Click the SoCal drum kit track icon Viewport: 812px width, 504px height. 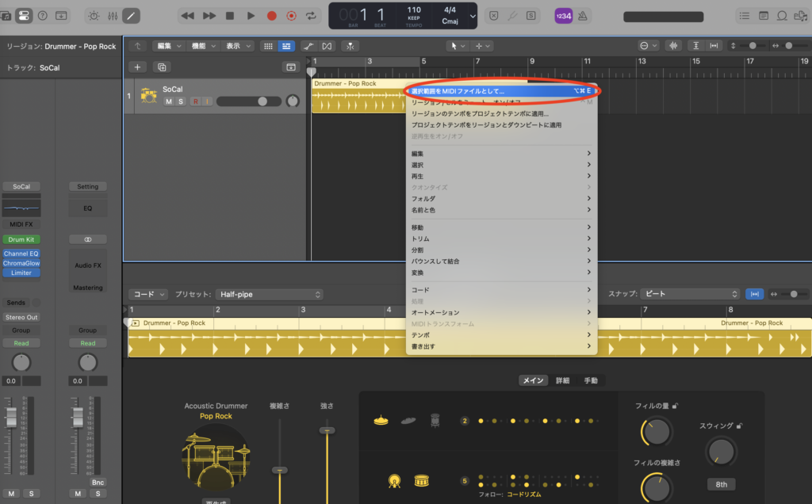coord(148,95)
